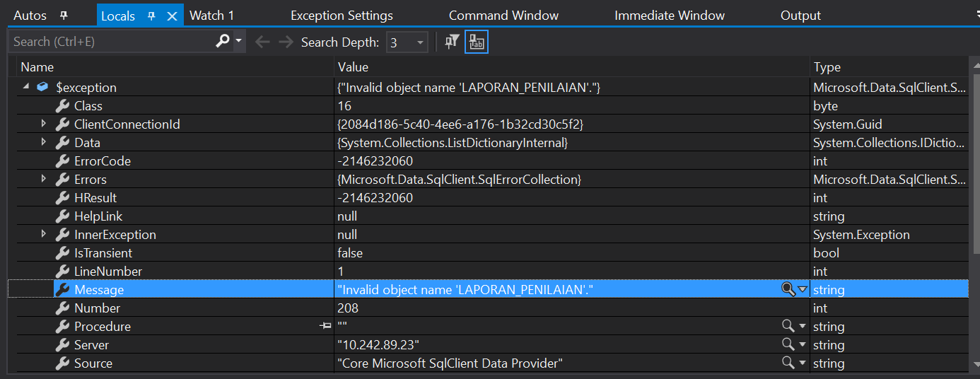Click the wrench icon beside ErrorCode
Image resolution: width=980 pixels, height=379 pixels.
point(62,161)
